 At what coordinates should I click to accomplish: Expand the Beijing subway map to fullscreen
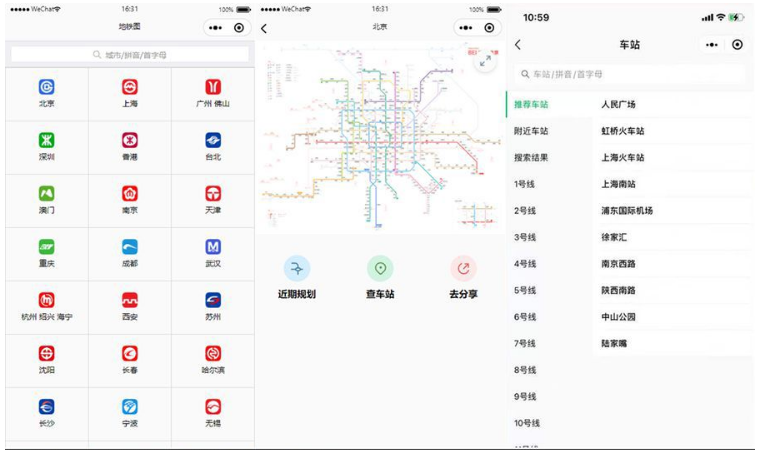(484, 62)
